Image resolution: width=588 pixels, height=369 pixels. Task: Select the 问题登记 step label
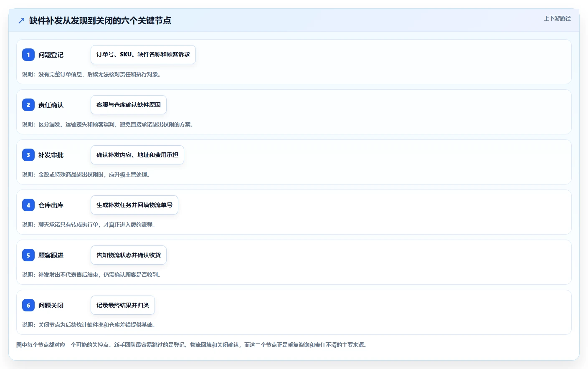51,55
